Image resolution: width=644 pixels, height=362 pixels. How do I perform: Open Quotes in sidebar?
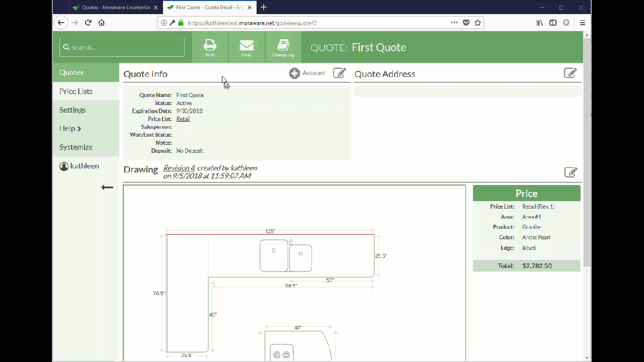coord(86,72)
